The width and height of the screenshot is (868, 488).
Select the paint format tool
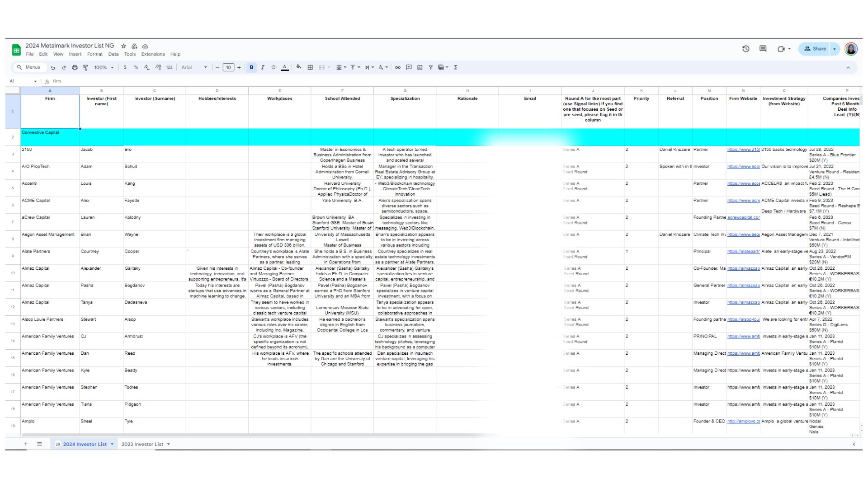(85, 68)
